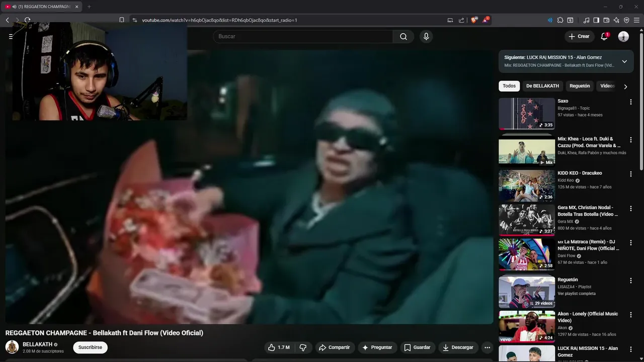
Task: Open the Brave Shields lion icon
Action: coord(474,20)
